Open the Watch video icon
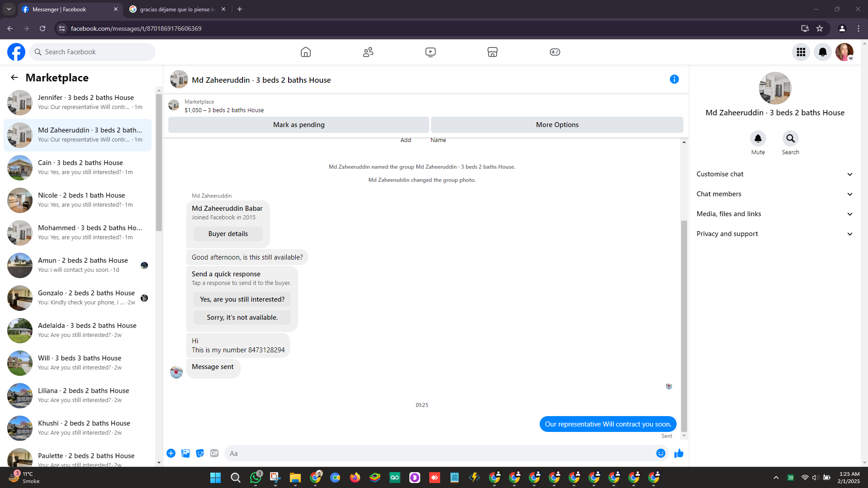Screen dimensions: 868x488 (431, 52)
